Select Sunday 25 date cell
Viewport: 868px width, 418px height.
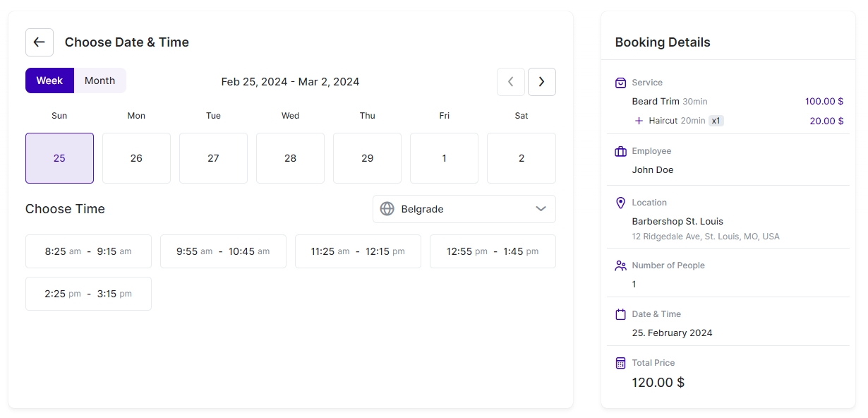pyautogui.click(x=59, y=158)
